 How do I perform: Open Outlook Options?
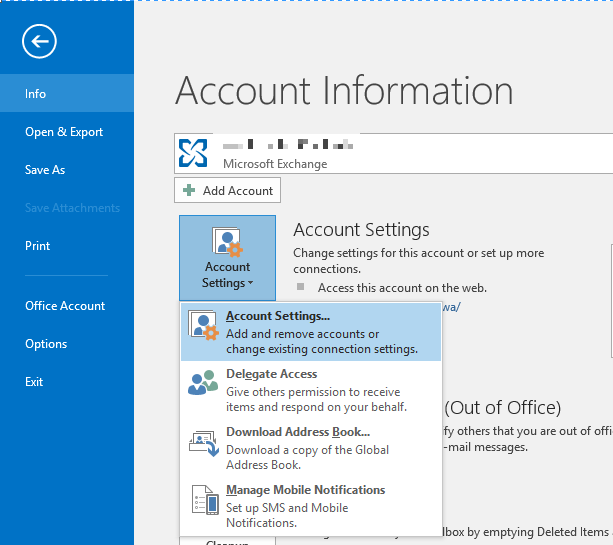tap(67, 344)
